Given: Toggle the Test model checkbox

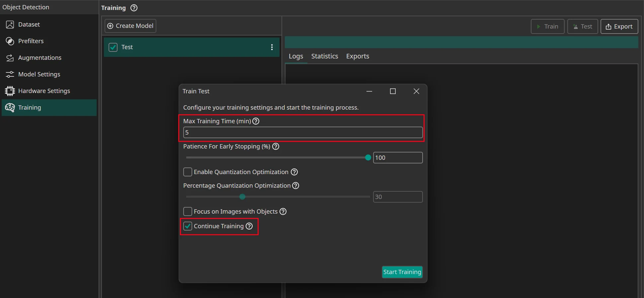Looking at the screenshot, I should (113, 47).
